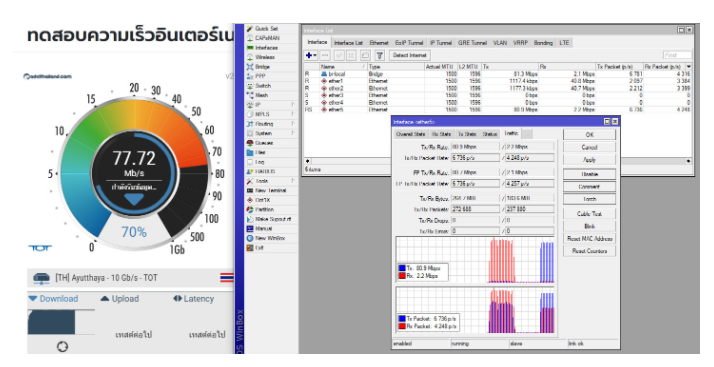This screenshot has width=714, height=367.
Task: Switch to the Interface List tab
Action: [348, 43]
